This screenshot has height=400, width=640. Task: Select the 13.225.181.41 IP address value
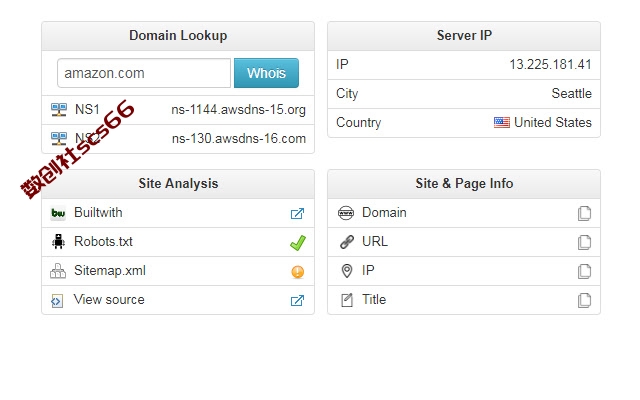coord(550,64)
